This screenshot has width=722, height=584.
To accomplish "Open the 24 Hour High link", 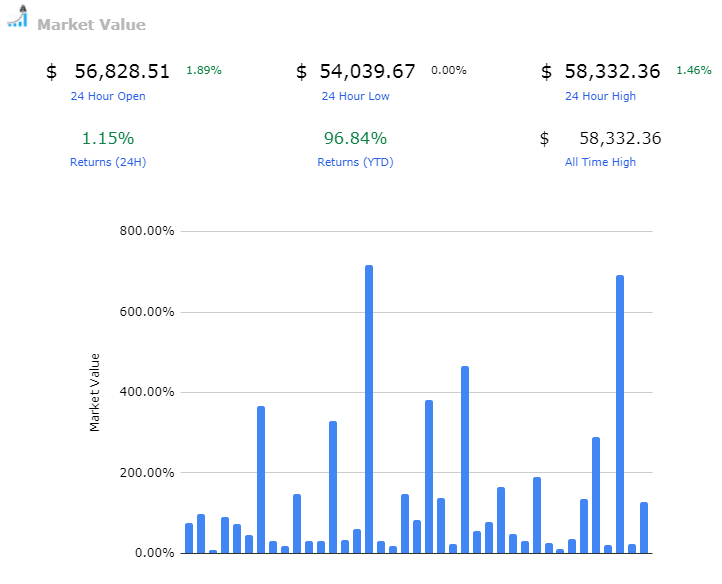I will coord(600,96).
